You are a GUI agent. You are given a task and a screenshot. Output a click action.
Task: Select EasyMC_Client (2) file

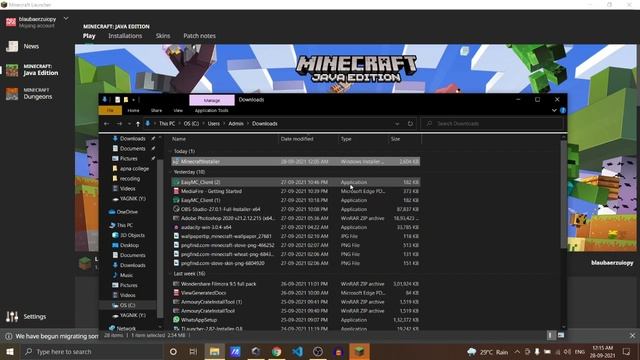[x=296, y=182]
